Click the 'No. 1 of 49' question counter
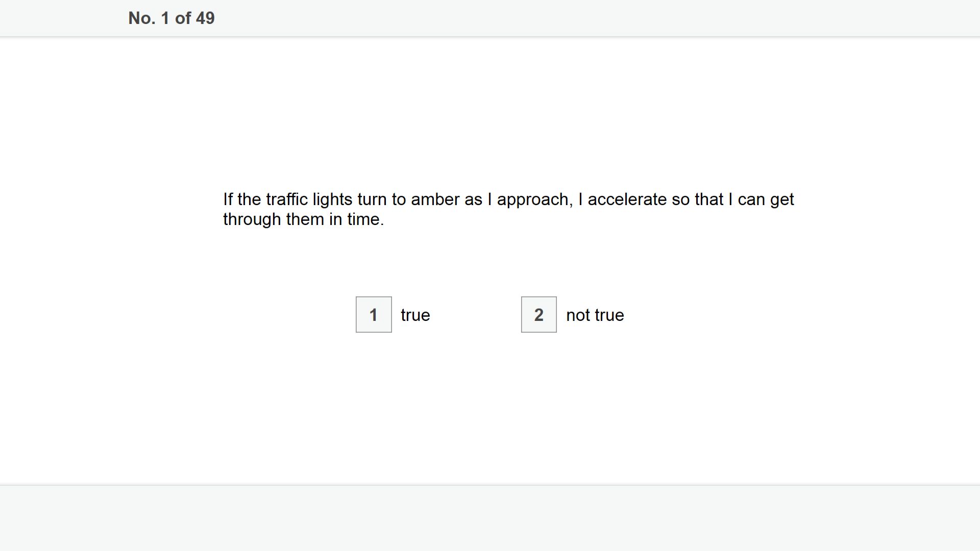 [x=171, y=18]
